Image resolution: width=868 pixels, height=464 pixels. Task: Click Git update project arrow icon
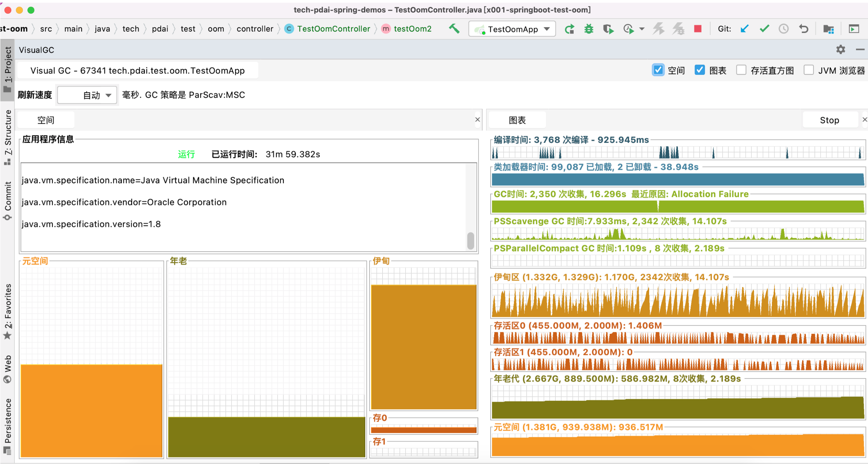click(x=744, y=29)
